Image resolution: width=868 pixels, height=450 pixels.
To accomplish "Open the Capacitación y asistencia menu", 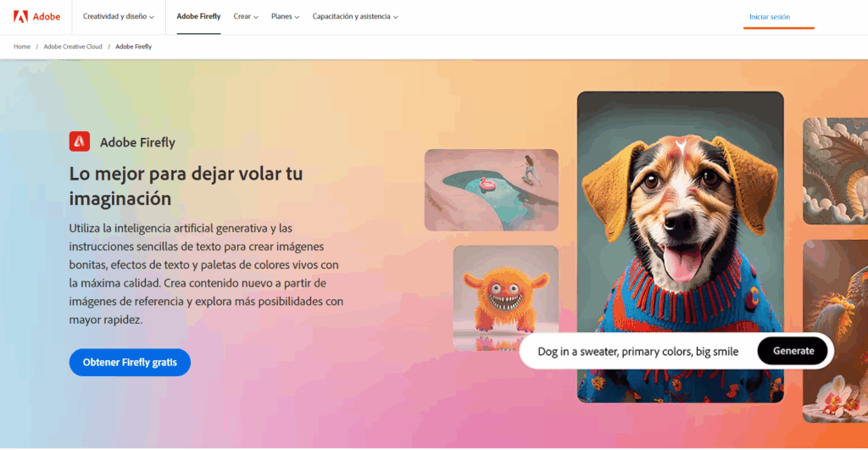I will click(x=355, y=17).
